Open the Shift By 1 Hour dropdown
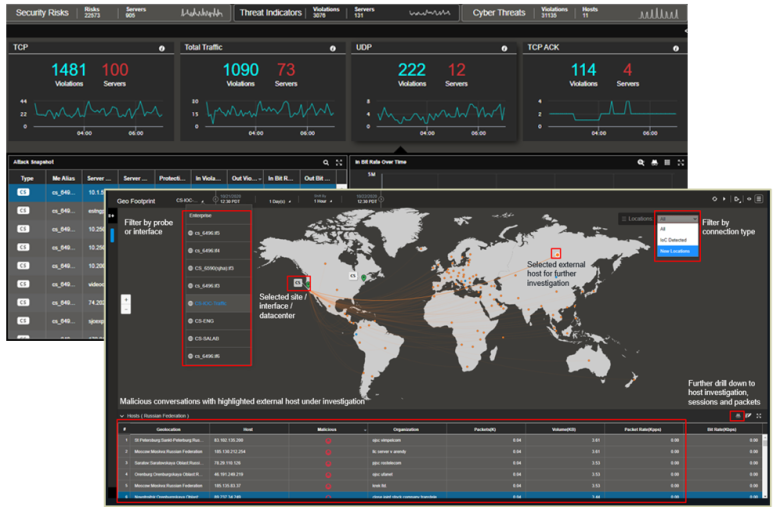The image size is (773, 507). [323, 199]
